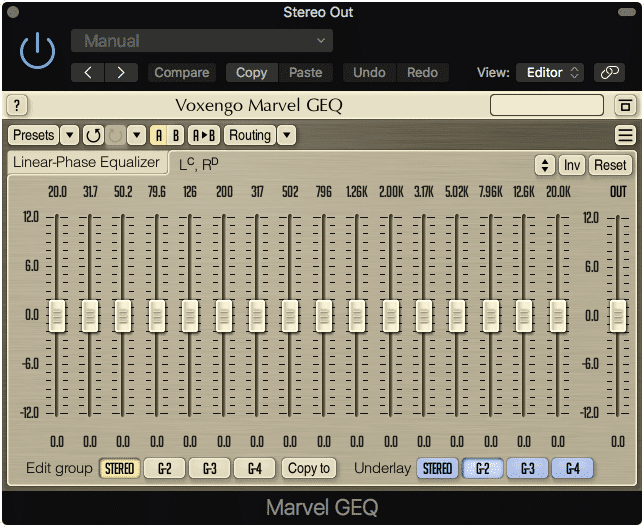Toggle G-2 underlay

click(x=483, y=468)
